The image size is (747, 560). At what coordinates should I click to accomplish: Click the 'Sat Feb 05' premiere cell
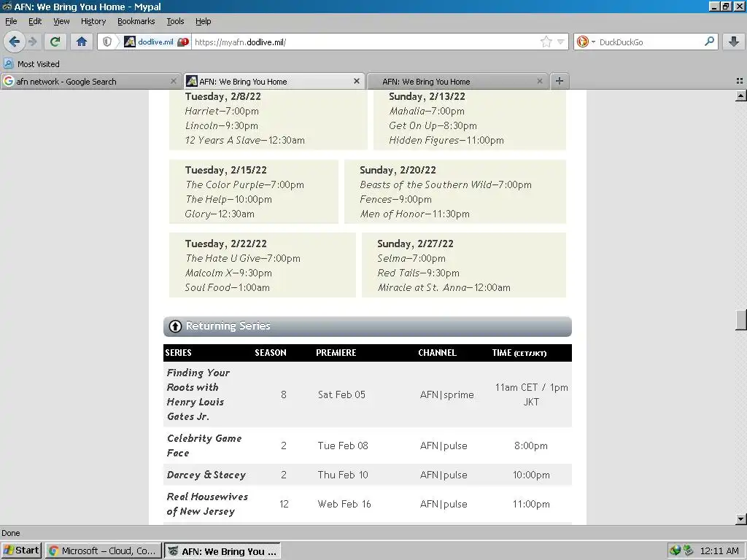pyautogui.click(x=341, y=394)
